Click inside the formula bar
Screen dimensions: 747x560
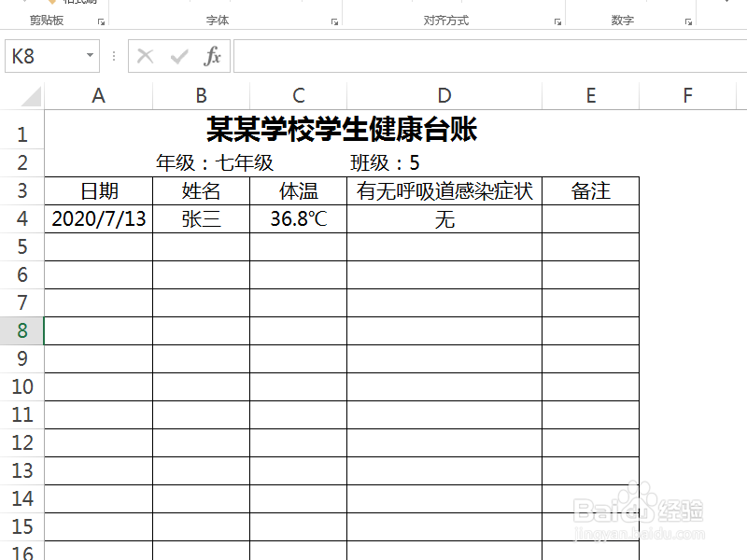[x=420, y=55]
